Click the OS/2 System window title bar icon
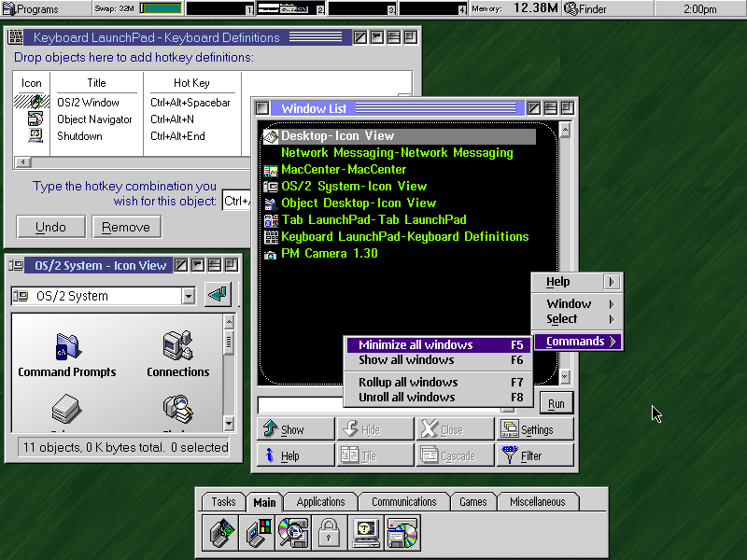The width and height of the screenshot is (747, 560). (x=16, y=265)
